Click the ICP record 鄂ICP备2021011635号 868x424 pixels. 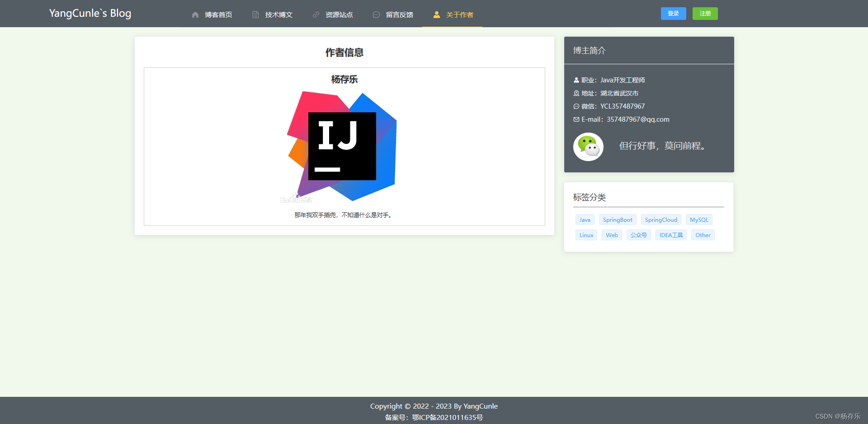[448, 417]
